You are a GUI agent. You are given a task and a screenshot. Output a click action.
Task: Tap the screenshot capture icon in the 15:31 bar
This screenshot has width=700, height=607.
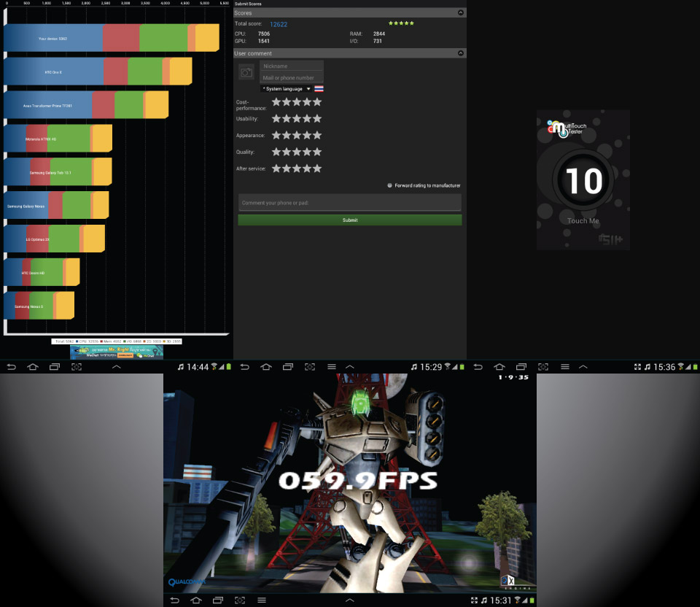pos(240,600)
